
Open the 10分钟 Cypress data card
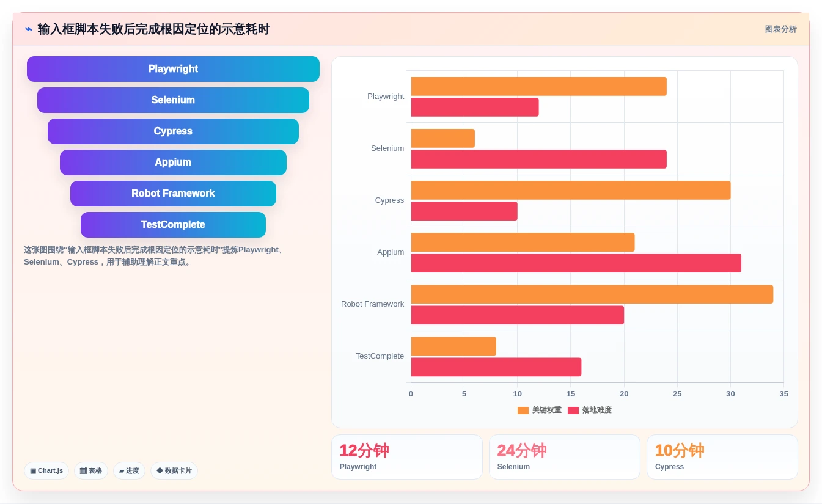coord(722,457)
